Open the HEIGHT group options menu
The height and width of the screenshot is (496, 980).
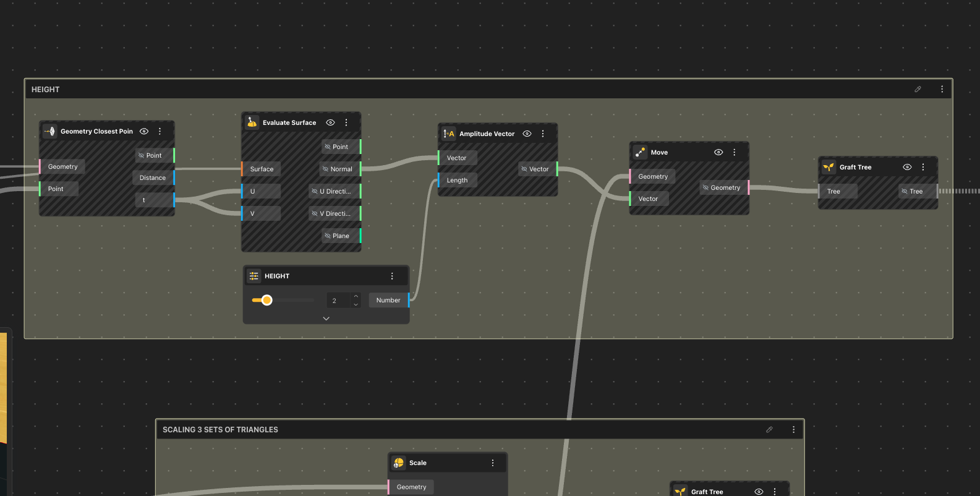point(942,89)
